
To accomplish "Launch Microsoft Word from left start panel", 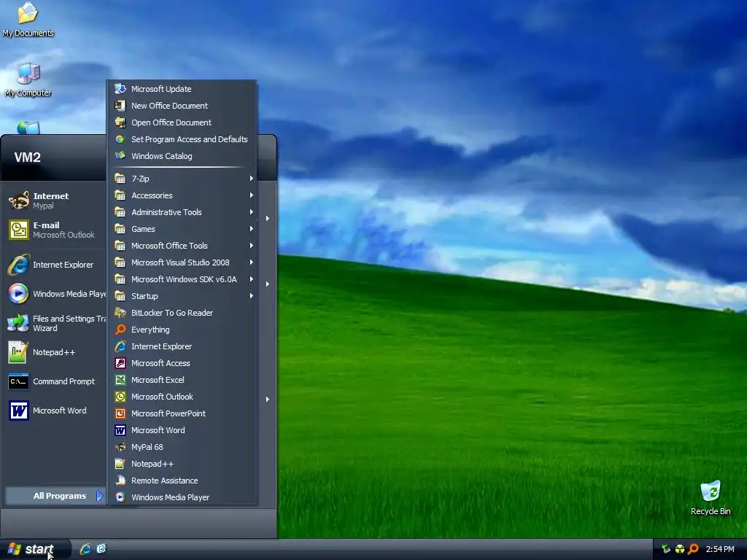I will pos(55,411).
